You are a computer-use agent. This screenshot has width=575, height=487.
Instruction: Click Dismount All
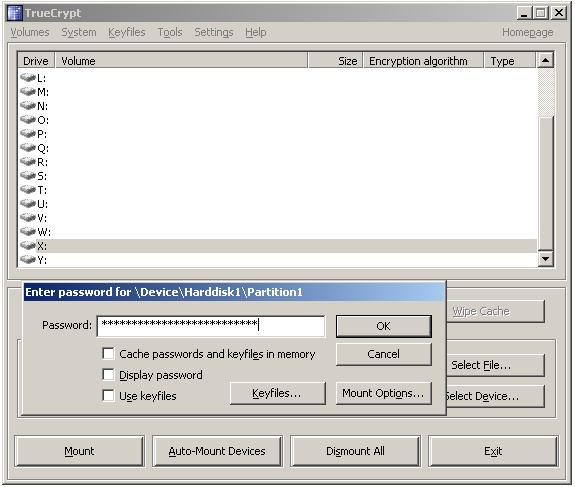click(355, 451)
